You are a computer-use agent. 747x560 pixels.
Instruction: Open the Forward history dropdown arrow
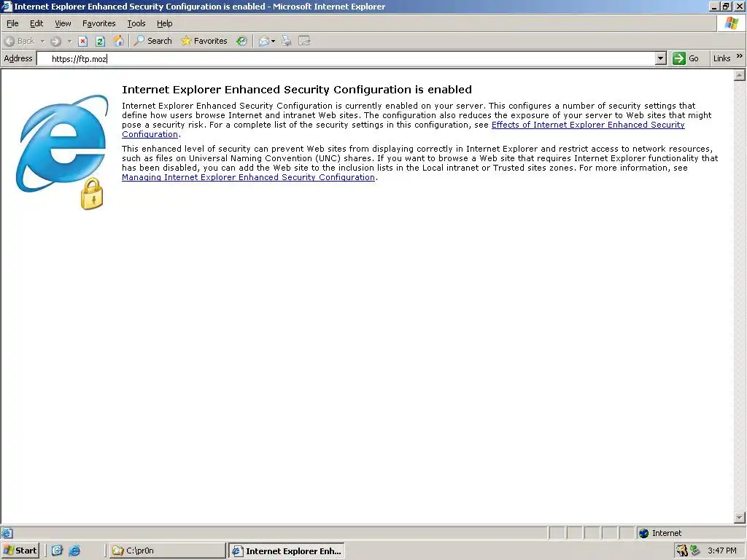click(x=69, y=41)
